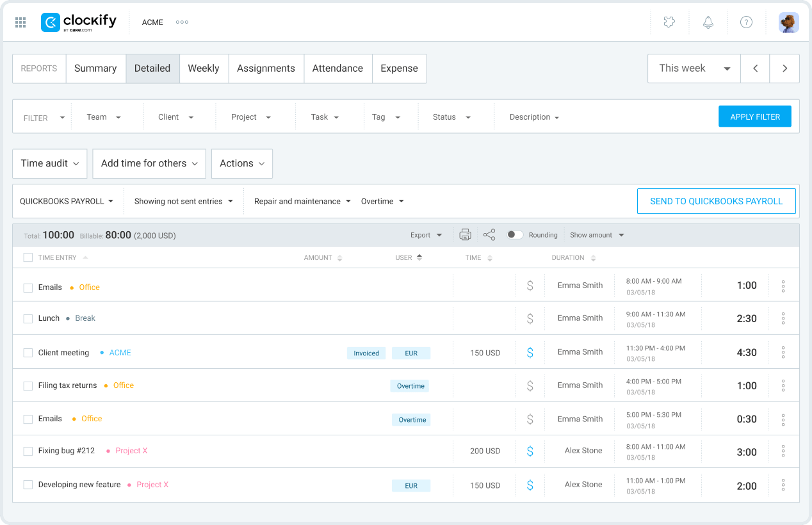Open the Time audit dropdown
The image size is (812, 525).
pyautogui.click(x=50, y=164)
